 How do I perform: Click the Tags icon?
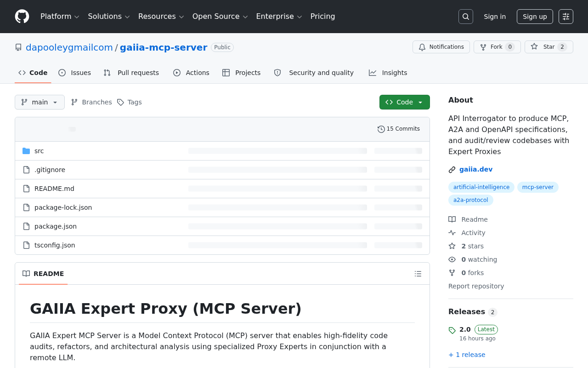(x=120, y=102)
